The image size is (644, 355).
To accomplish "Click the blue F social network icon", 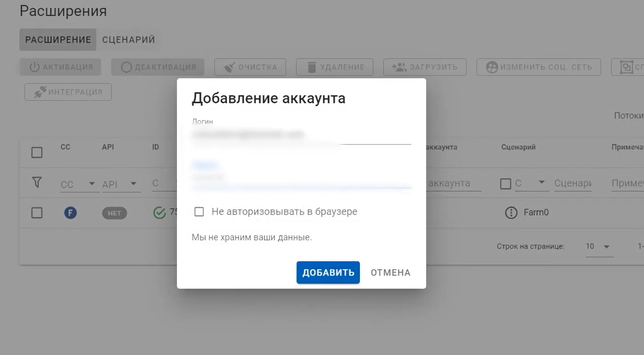I will [71, 213].
